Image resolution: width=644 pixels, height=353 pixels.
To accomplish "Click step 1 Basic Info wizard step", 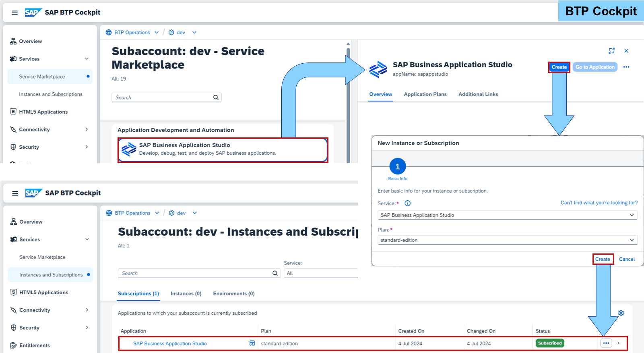I will (x=398, y=170).
